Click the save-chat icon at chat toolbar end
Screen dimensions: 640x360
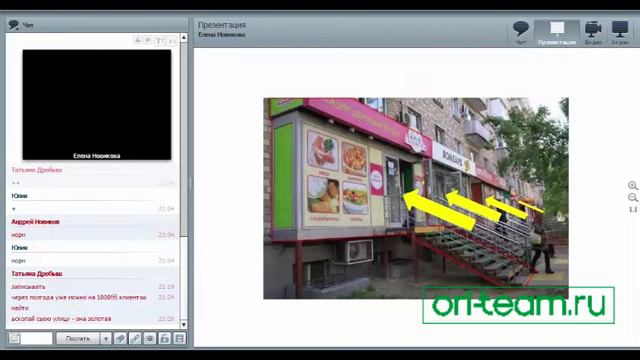coord(179,339)
